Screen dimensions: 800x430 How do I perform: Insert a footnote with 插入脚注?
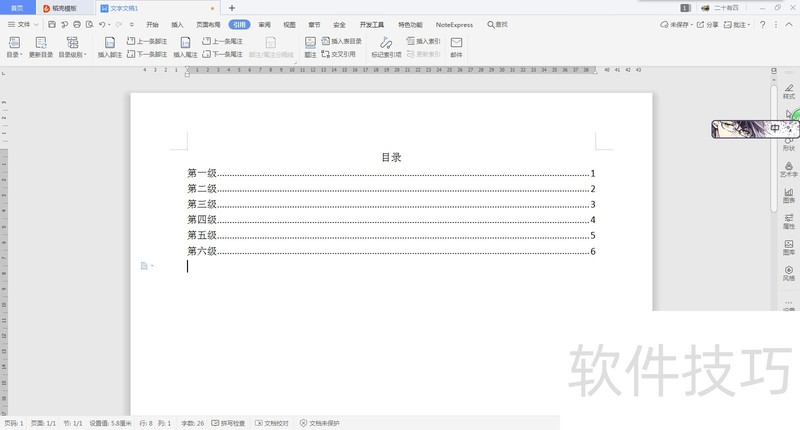click(x=110, y=47)
